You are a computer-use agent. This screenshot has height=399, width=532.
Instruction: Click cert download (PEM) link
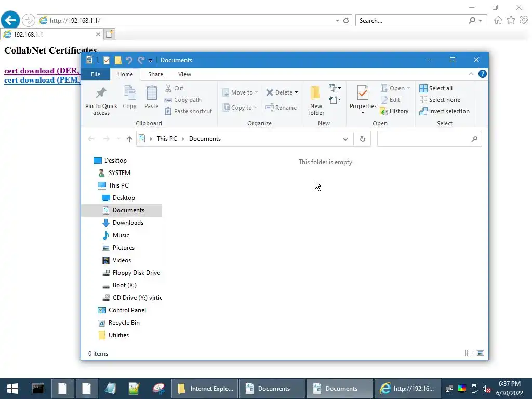click(x=42, y=80)
